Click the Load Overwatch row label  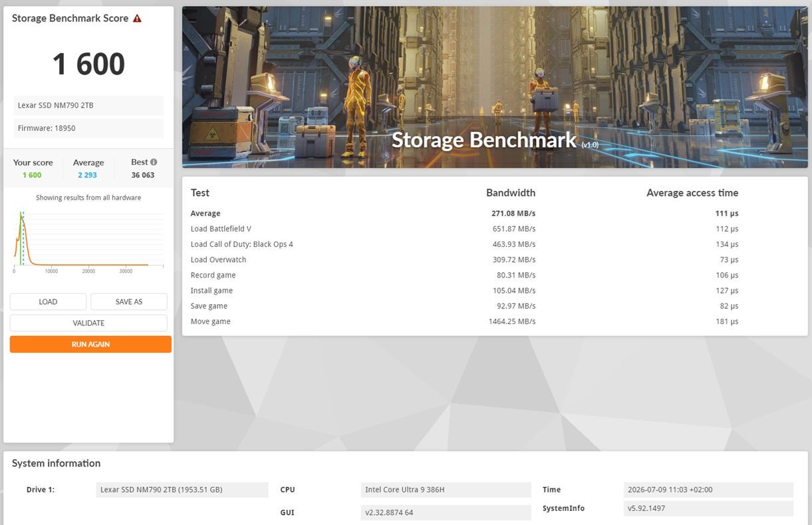point(218,260)
